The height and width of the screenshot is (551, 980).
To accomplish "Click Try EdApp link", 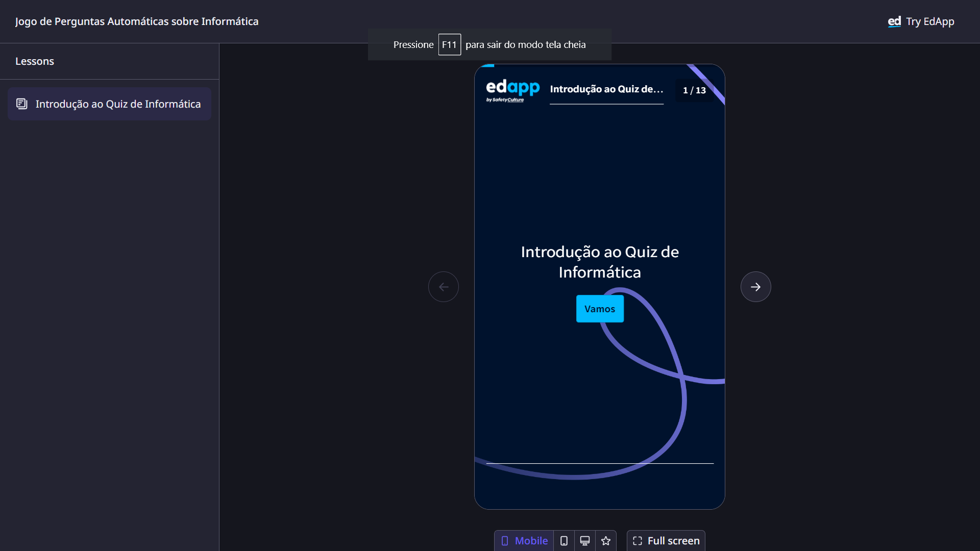I will (929, 21).
